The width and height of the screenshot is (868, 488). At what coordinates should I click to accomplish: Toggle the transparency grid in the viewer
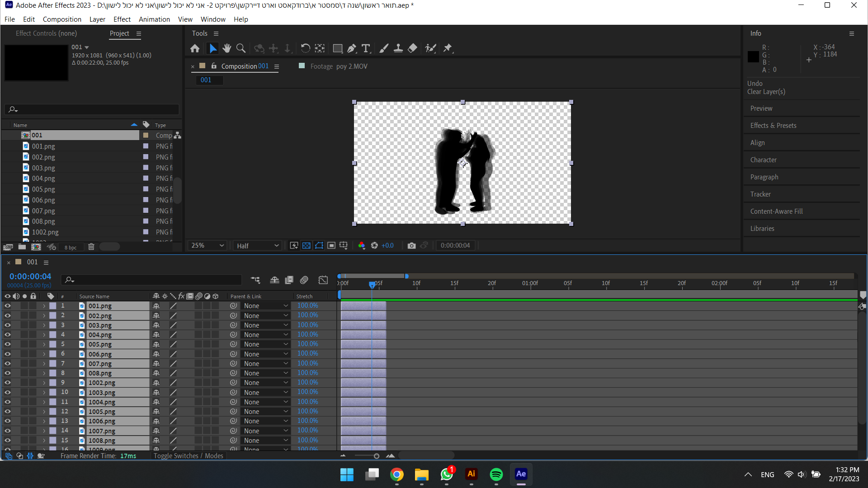point(307,245)
